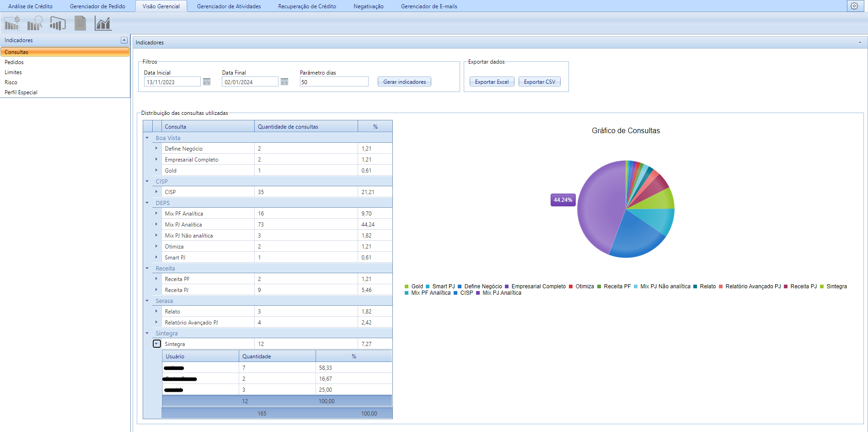
Task: Sort by Quantidade de consultas column header
Action: pyautogui.click(x=306, y=126)
